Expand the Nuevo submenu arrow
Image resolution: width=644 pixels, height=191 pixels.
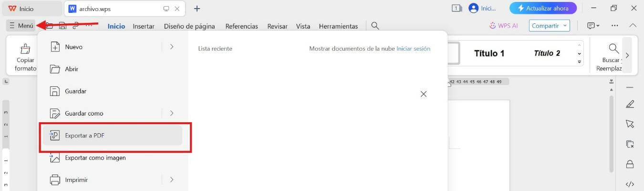(171, 47)
